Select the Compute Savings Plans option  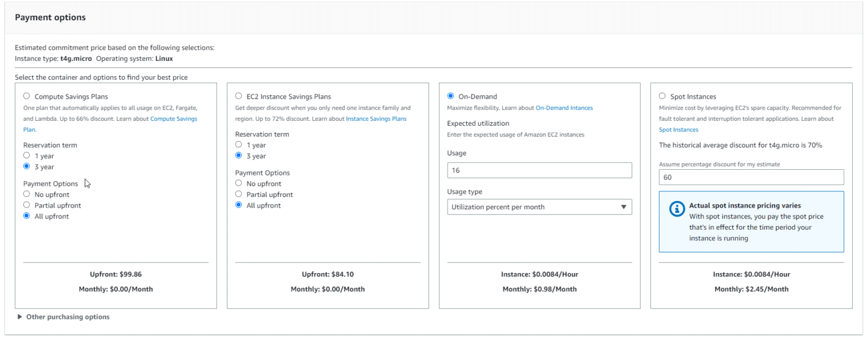27,96
